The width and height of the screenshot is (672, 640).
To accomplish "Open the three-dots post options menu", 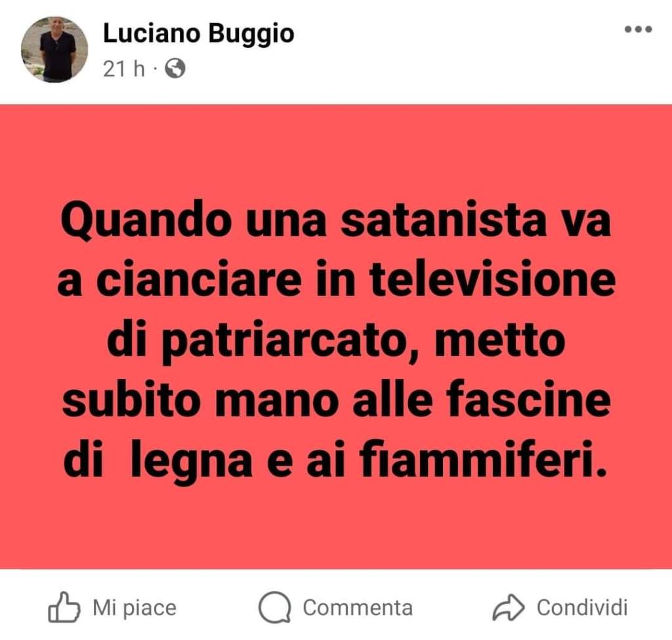I will tap(638, 30).
